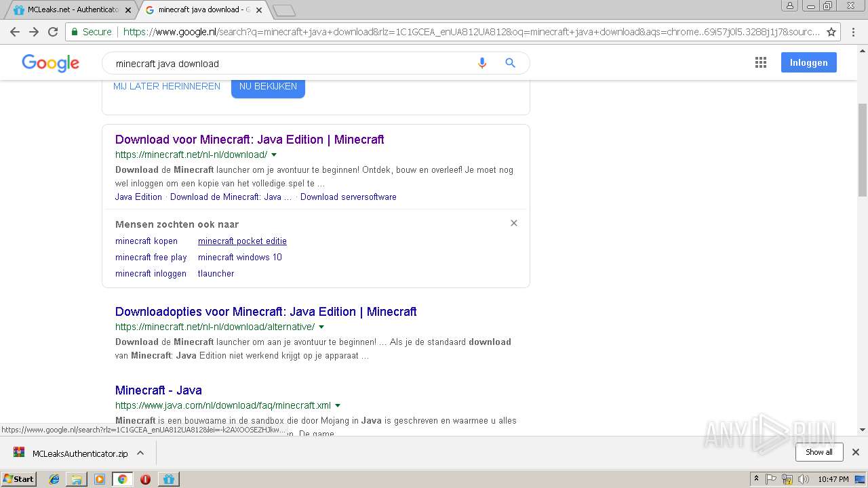
Task: Search for 'tlauncher'
Action: point(216,274)
